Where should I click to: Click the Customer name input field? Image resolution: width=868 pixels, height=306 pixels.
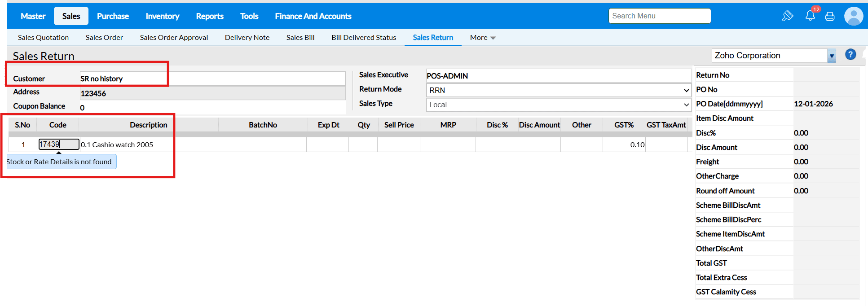tap(212, 79)
